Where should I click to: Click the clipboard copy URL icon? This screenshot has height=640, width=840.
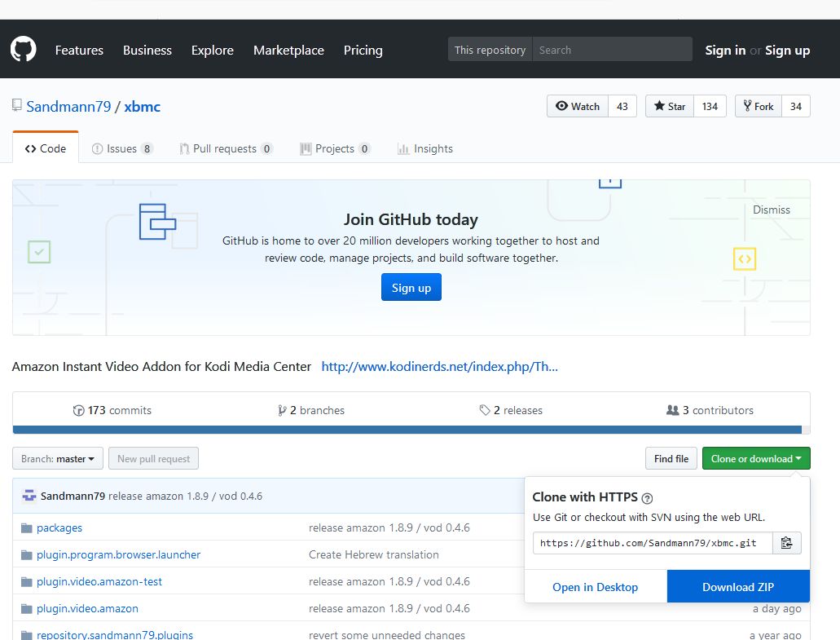click(x=786, y=543)
